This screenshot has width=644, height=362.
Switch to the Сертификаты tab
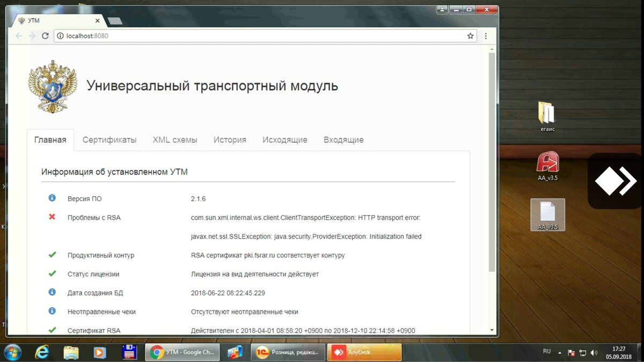tap(109, 140)
